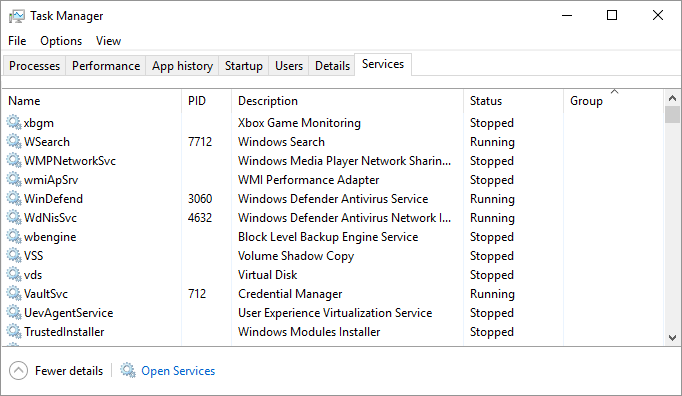Select the Services tab

[x=383, y=64]
